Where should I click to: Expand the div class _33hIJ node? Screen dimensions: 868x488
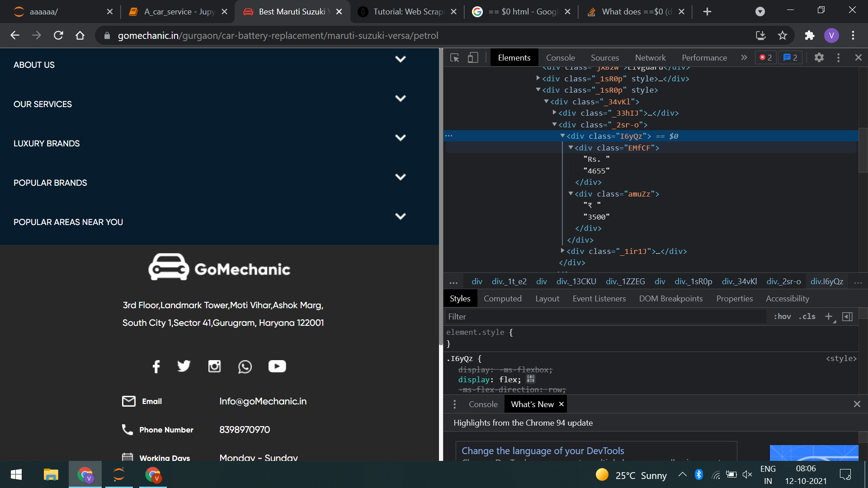click(x=554, y=113)
